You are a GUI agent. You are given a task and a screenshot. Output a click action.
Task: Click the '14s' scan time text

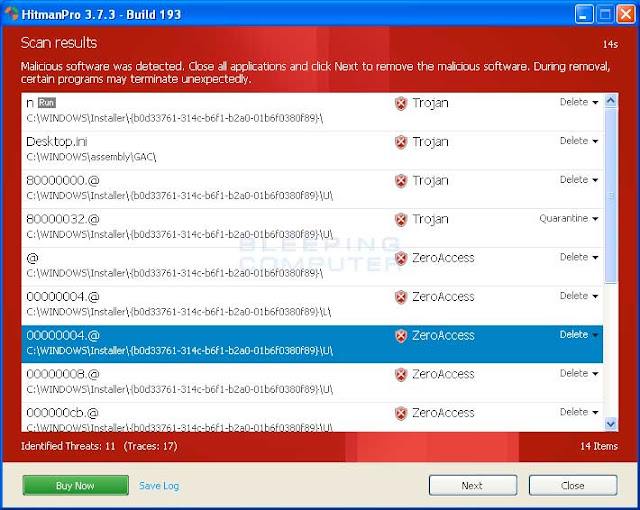610,44
